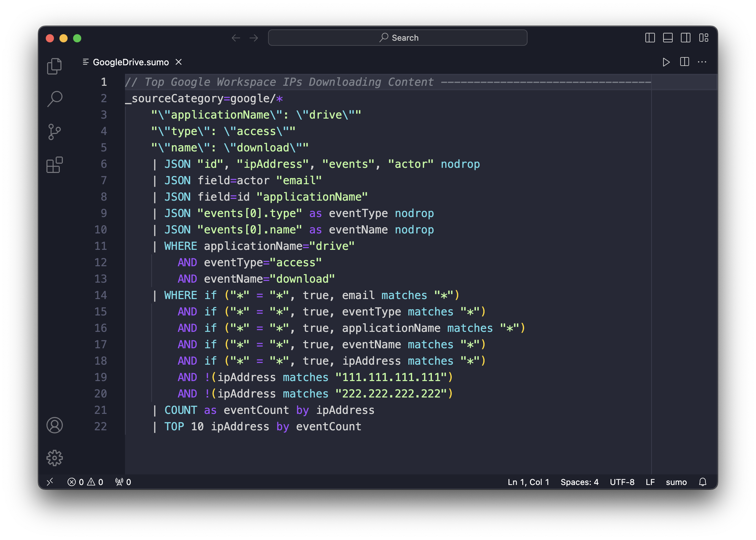Screen dimensions: 756x540
Task: Change indentation via Spaces: 4
Action: click(579, 482)
